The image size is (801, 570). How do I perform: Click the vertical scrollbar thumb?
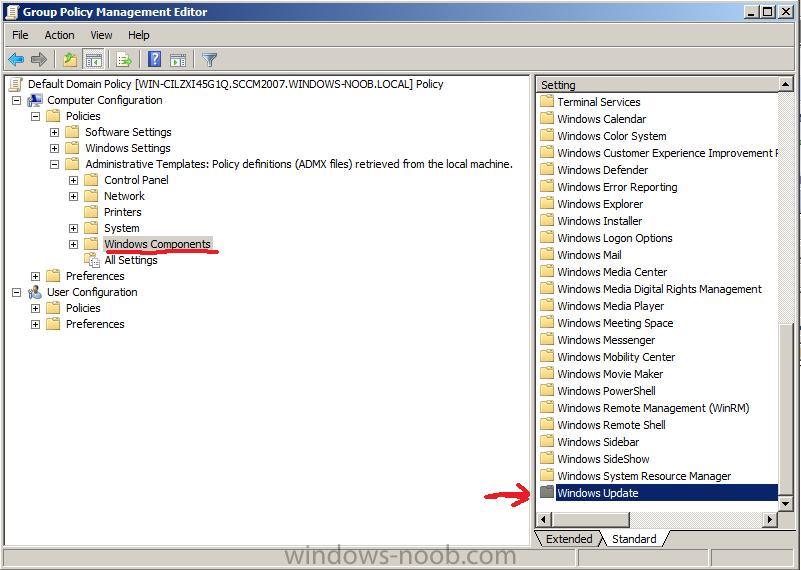pyautogui.click(x=785, y=410)
